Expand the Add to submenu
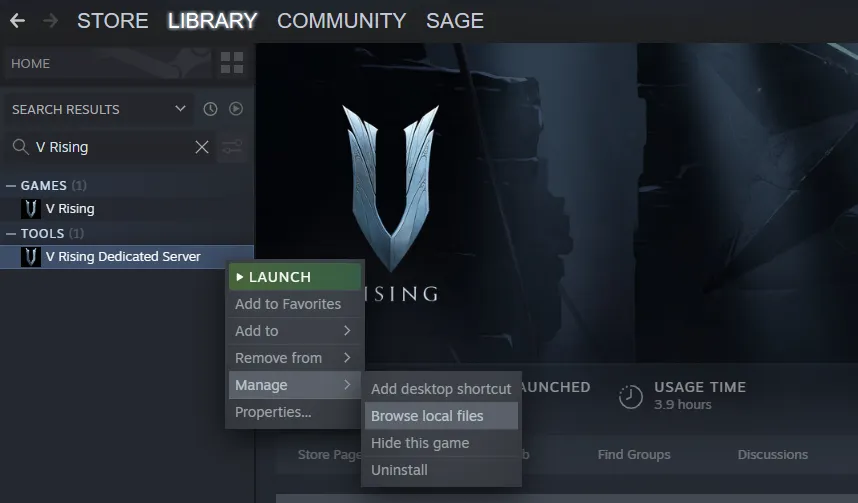Image resolution: width=858 pixels, height=503 pixels. 294,331
